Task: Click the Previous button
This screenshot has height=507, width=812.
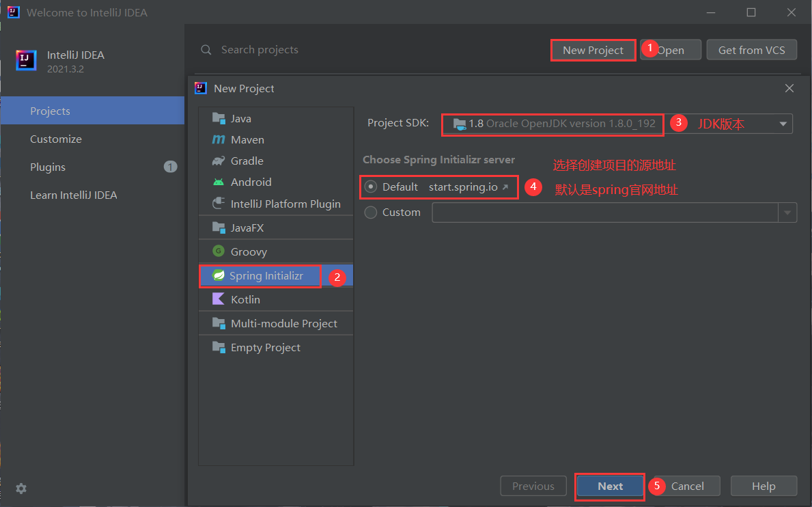Action: 533,487
